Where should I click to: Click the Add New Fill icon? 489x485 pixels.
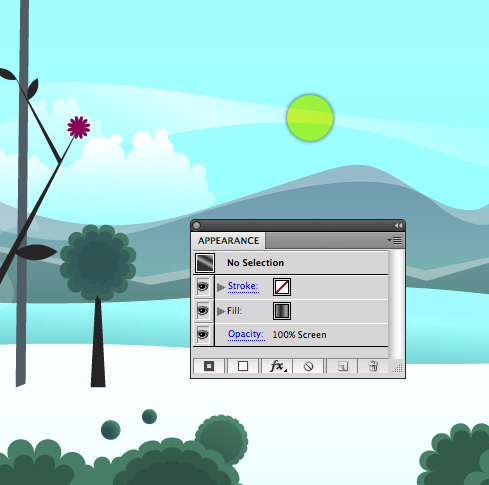[243, 366]
